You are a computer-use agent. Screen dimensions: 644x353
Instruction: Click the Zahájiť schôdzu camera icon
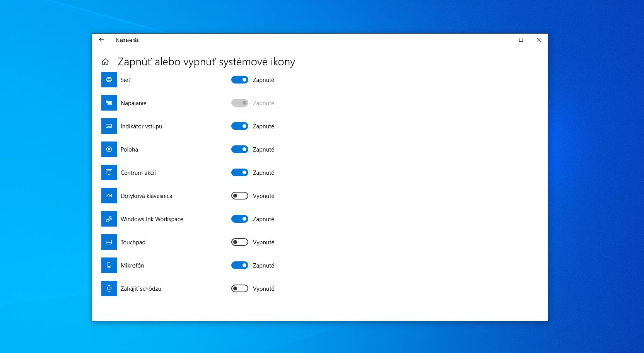(x=109, y=288)
